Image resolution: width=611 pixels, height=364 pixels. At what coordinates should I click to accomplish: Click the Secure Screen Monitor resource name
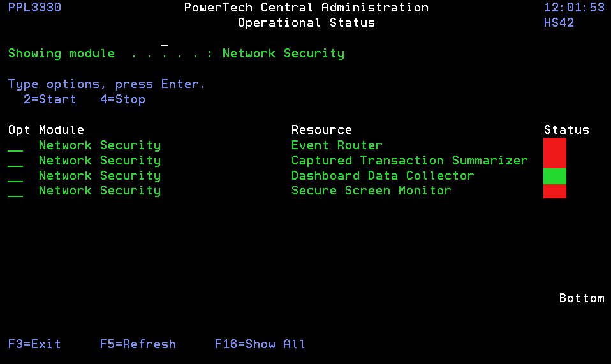(371, 191)
